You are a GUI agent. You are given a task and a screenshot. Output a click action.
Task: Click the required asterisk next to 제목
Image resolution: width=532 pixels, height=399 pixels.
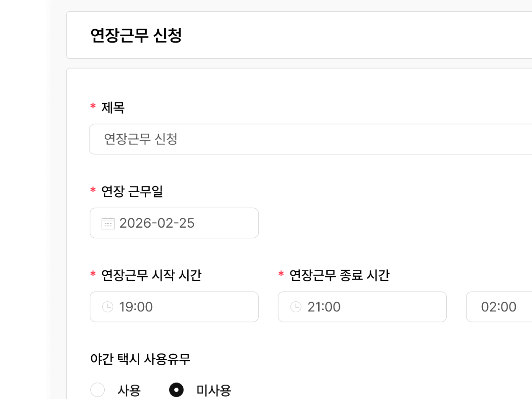pos(93,107)
